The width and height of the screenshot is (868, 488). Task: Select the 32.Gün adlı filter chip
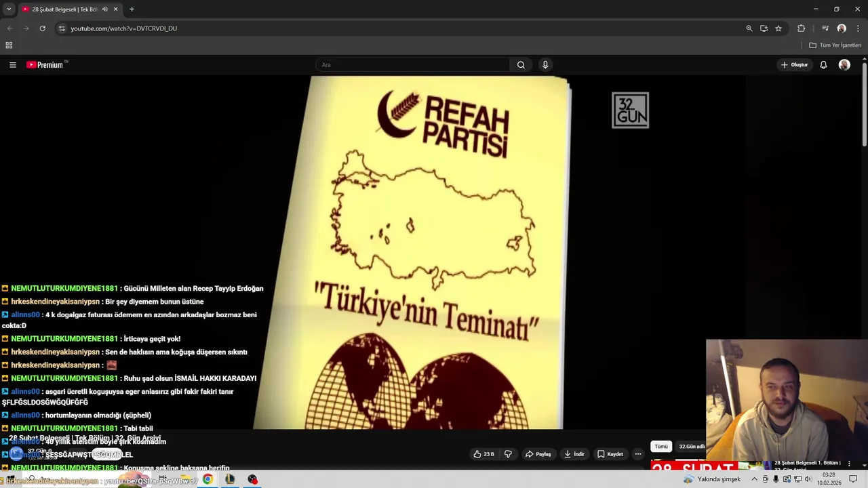(692, 447)
